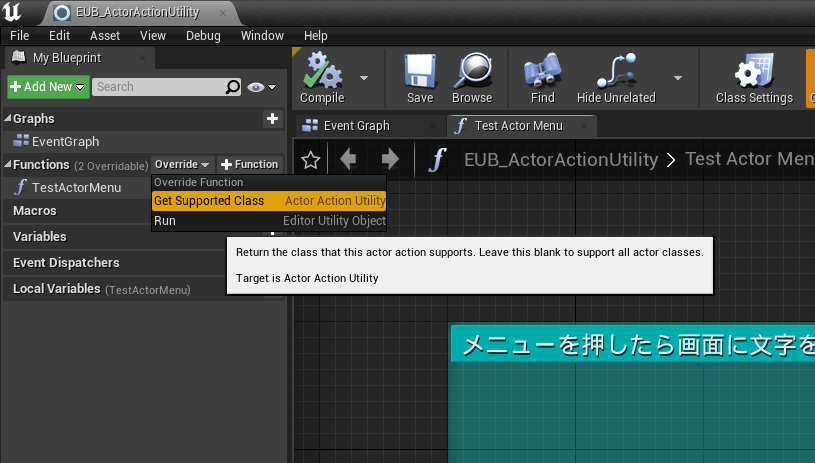Add a new graph with plus button
The width and height of the screenshot is (815, 463).
[272, 118]
